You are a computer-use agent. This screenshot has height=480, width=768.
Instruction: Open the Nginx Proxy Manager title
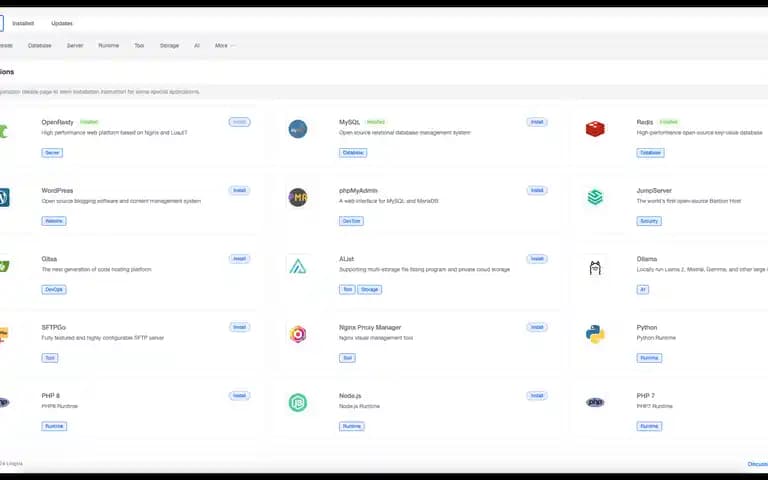click(370, 327)
